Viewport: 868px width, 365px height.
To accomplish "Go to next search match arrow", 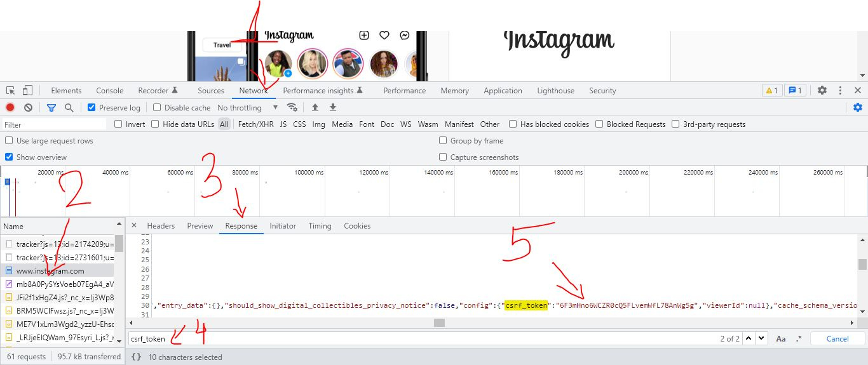I will (762, 339).
